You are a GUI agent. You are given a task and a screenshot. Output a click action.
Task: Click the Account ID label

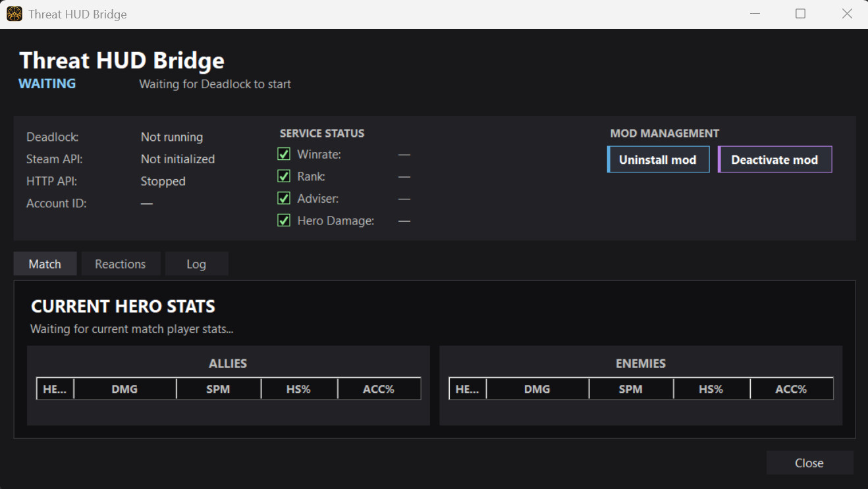[57, 203]
